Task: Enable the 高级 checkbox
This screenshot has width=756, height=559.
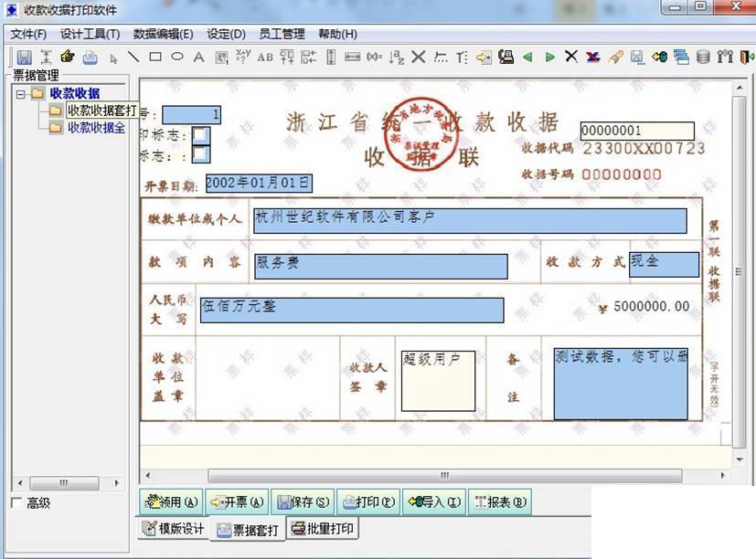Action: [x=16, y=503]
